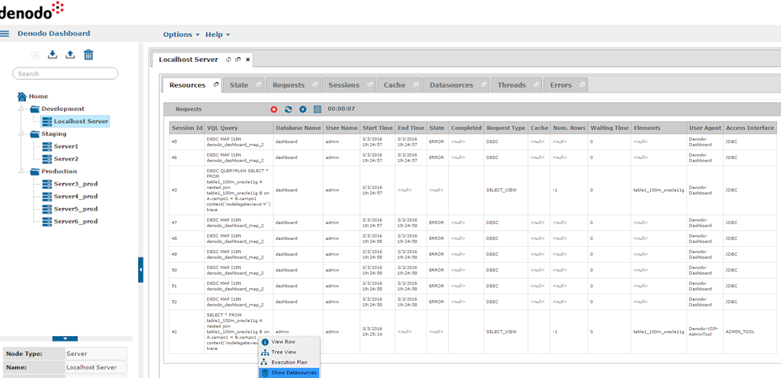Collapse the Staging folder
The height and width of the screenshot is (378, 781).
coord(22,134)
